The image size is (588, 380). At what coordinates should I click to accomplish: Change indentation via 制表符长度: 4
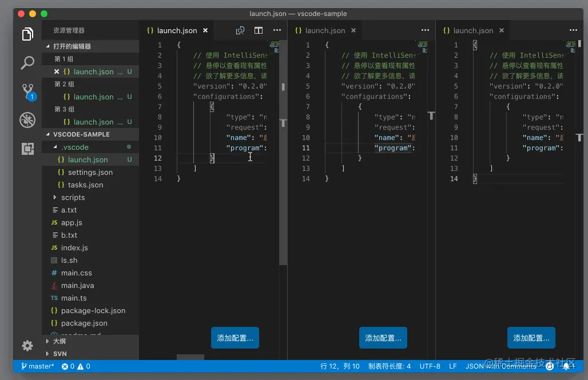click(390, 366)
